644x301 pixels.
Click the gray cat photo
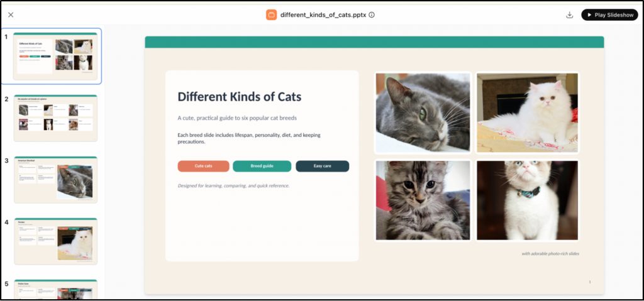pyautogui.click(x=423, y=113)
